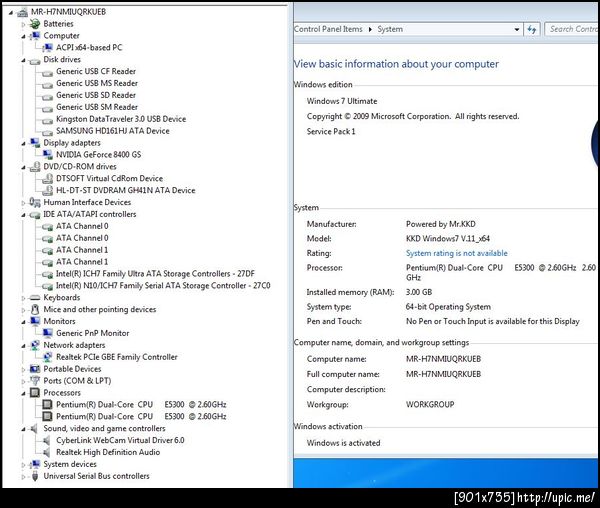
Task: Click the Search Control Panel field
Action: tap(572, 29)
